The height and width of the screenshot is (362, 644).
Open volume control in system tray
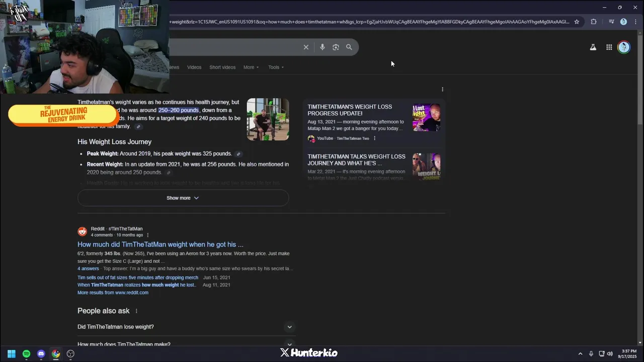(610, 354)
